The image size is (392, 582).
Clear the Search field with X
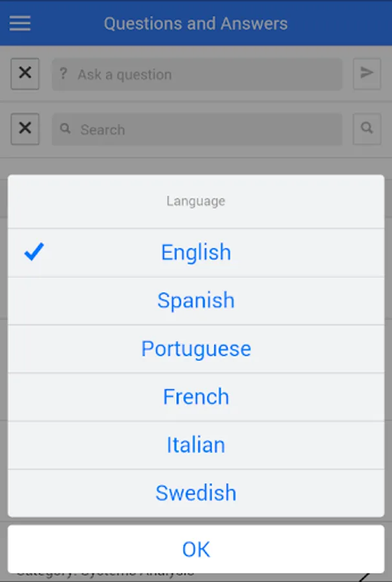pyautogui.click(x=25, y=129)
